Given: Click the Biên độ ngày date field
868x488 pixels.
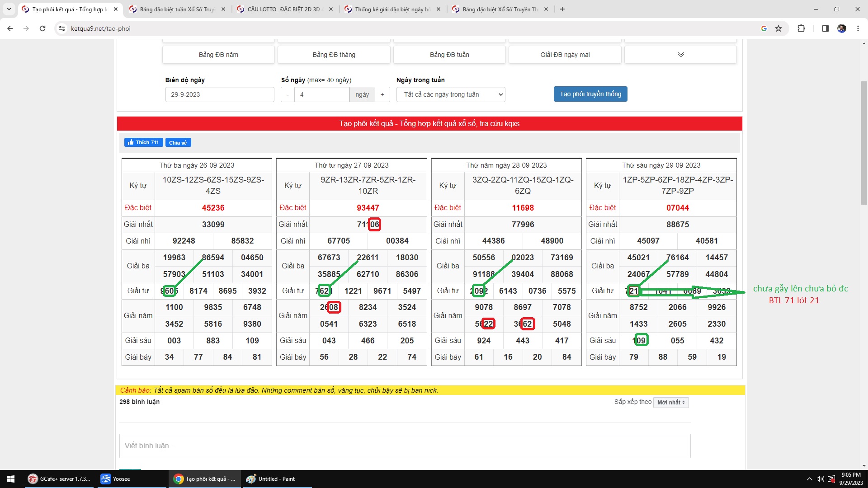Looking at the screenshot, I should coord(220,94).
